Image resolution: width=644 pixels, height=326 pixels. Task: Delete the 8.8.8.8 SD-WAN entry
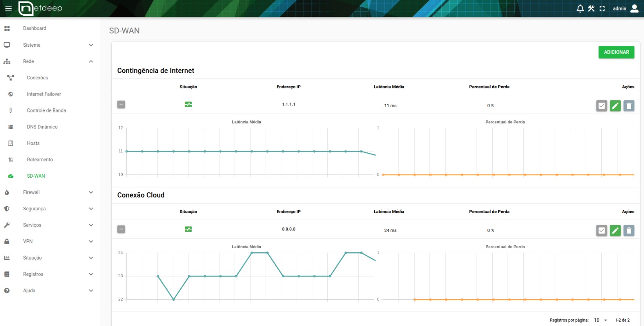pos(629,230)
